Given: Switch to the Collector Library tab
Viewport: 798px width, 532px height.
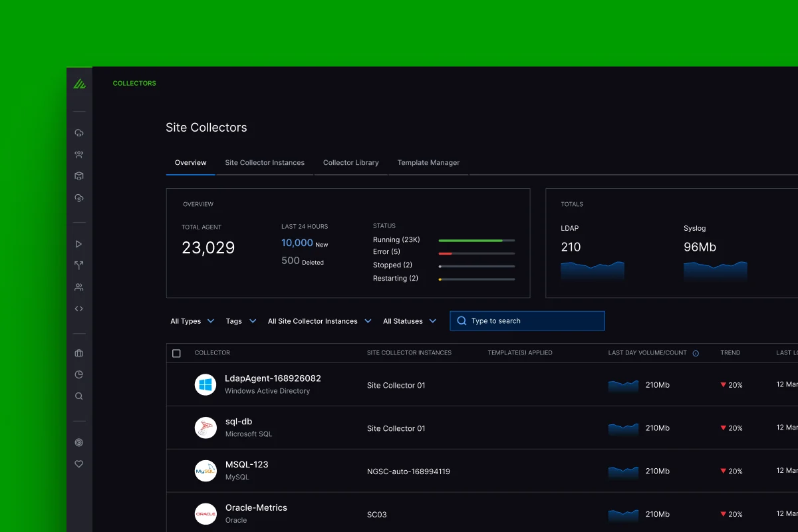Looking at the screenshot, I should (x=351, y=162).
